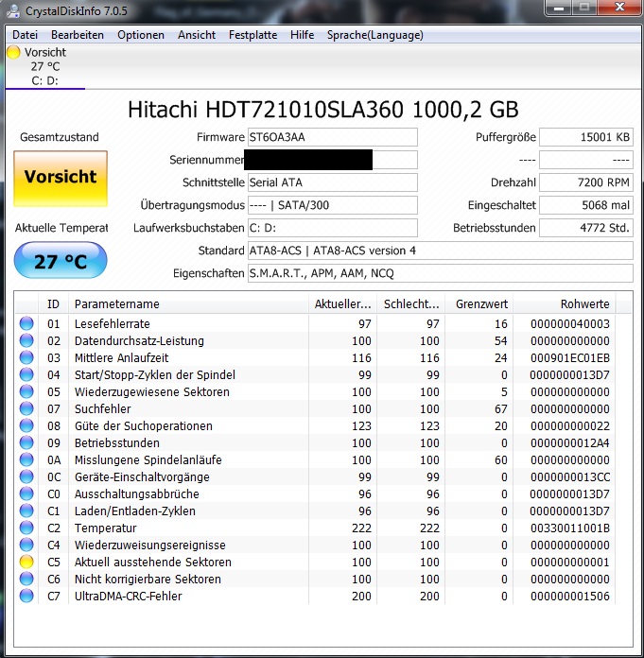Click the blue status icon for Datendurchsatz-Leistung

[x=26, y=340]
